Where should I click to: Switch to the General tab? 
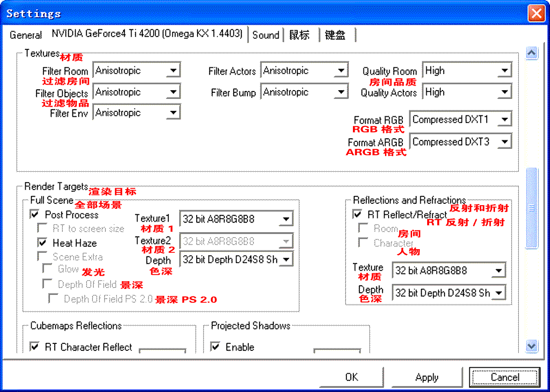click(x=26, y=35)
